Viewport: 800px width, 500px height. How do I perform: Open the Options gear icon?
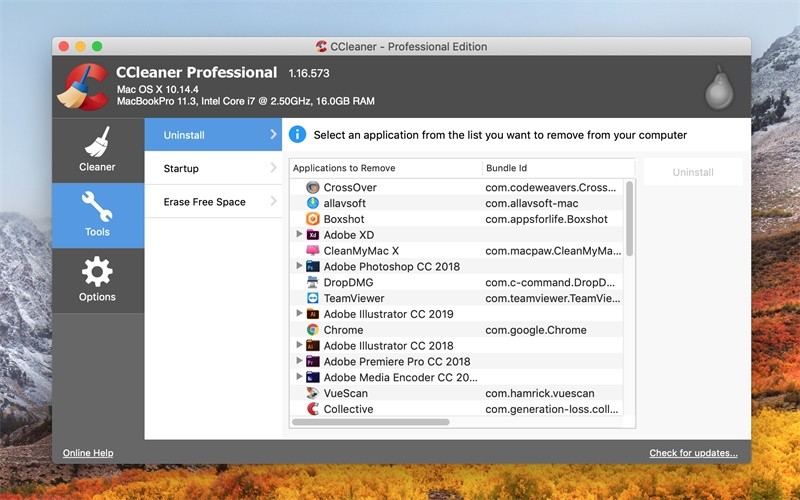[x=97, y=271]
